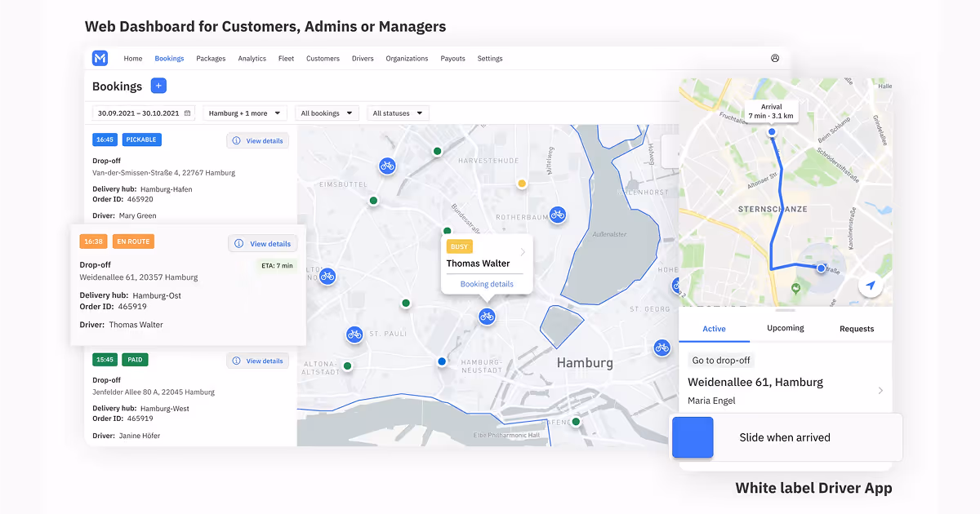Screen dimensions: 980x514
Task: Tap the chevron beside Weidenallee 61, Hamburg
Action: coord(880,391)
